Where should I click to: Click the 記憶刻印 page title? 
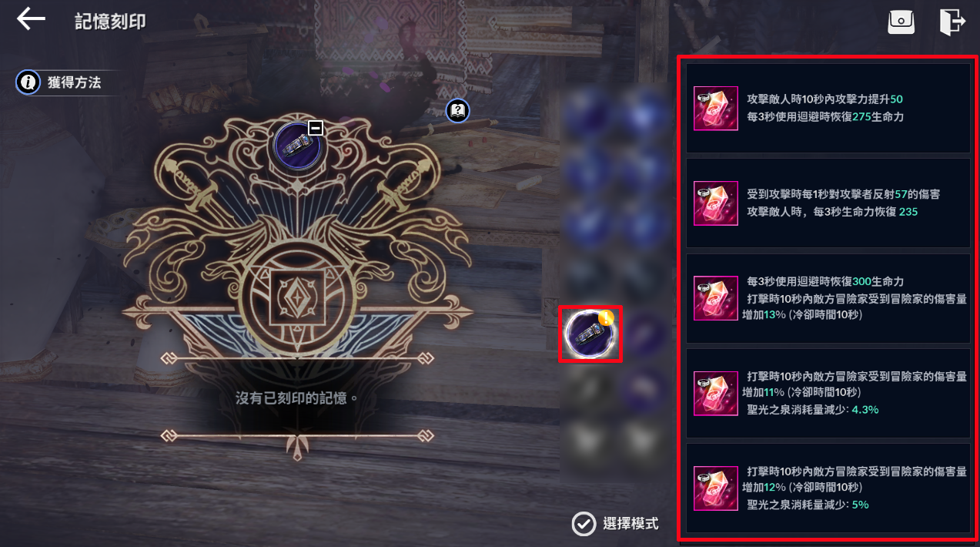pos(110,21)
